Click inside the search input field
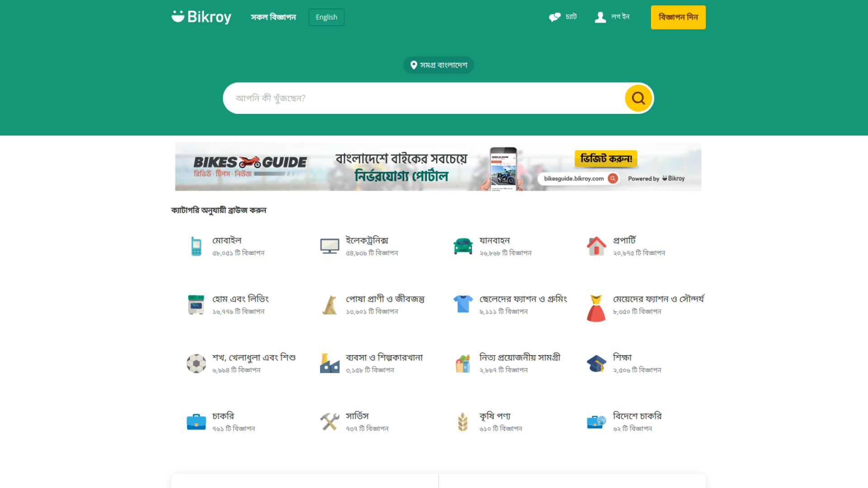 tap(407, 98)
